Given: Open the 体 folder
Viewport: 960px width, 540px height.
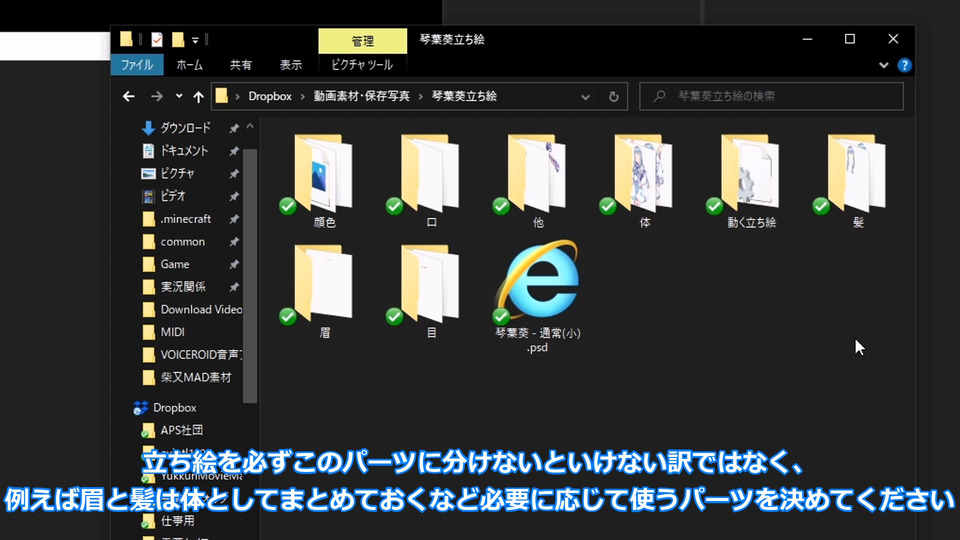Looking at the screenshot, I should pyautogui.click(x=644, y=181).
